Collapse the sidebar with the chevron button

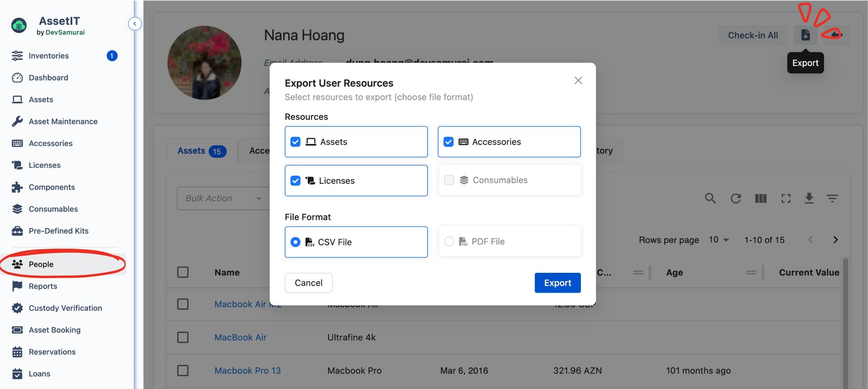click(135, 24)
